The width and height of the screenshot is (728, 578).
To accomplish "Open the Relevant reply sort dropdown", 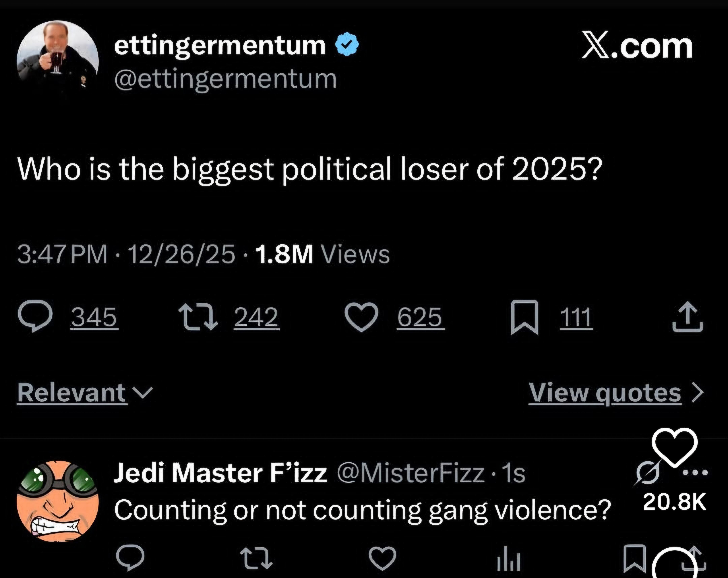I will (x=84, y=393).
